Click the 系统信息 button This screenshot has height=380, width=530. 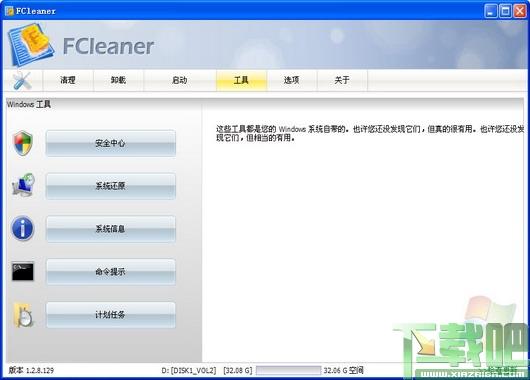pos(111,229)
